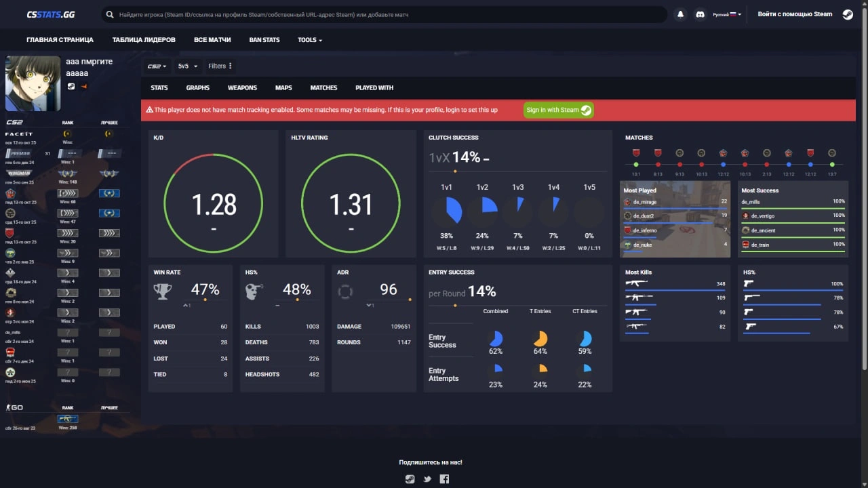
Task: Click the green Sign in with Steam button
Action: click(x=559, y=110)
